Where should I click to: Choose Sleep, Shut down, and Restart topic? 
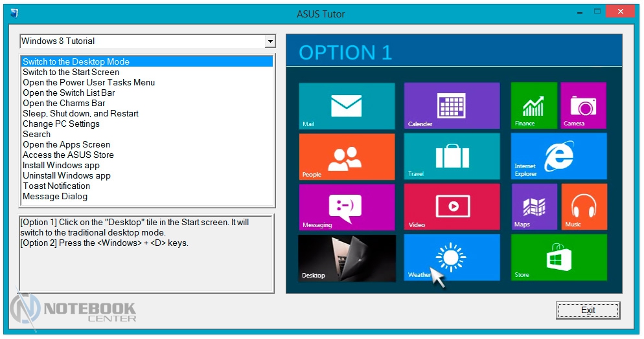click(81, 114)
